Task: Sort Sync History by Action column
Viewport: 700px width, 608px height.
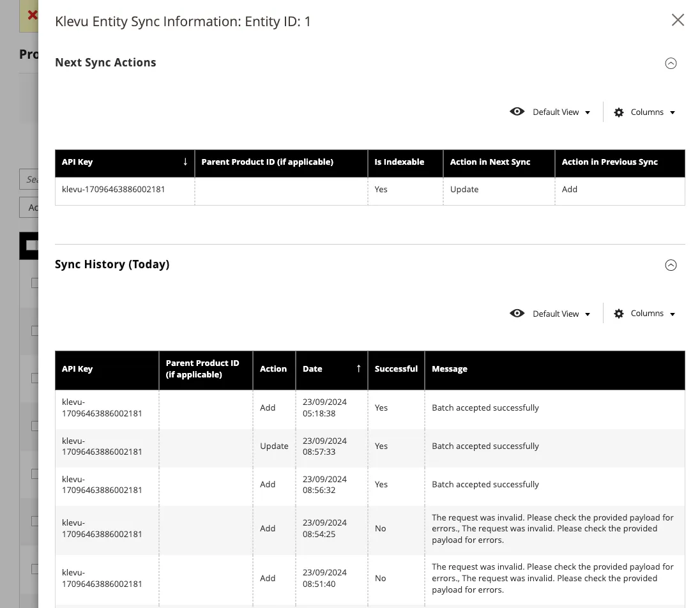Action: click(x=274, y=369)
